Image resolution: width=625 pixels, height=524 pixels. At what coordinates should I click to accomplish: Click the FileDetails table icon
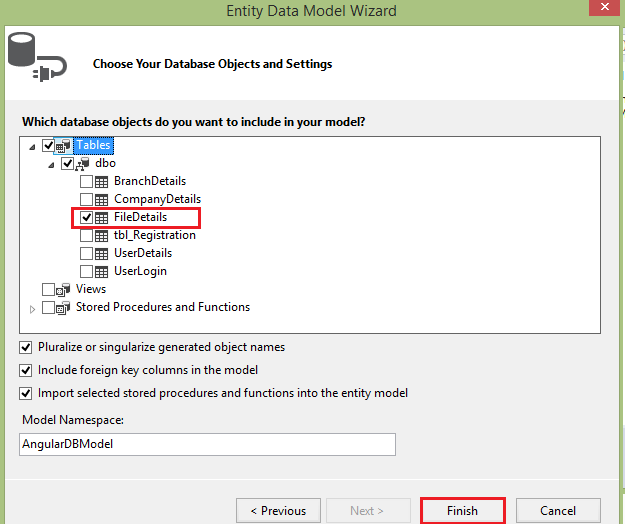pos(101,218)
